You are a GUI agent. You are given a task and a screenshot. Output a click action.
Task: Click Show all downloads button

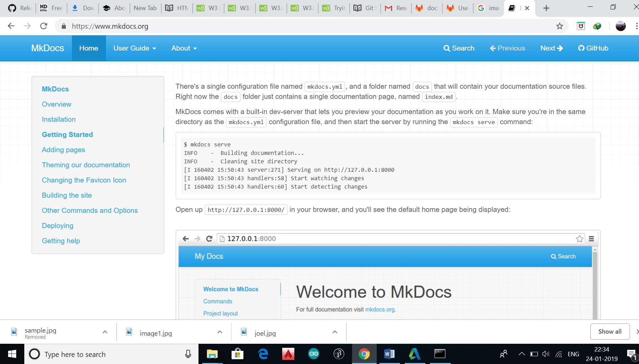[610, 332]
